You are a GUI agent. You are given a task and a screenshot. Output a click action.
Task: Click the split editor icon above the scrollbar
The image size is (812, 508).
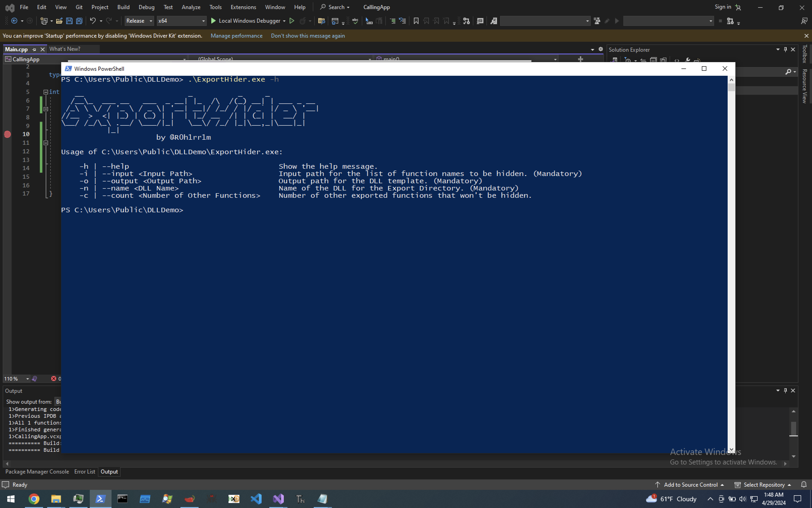click(580, 59)
